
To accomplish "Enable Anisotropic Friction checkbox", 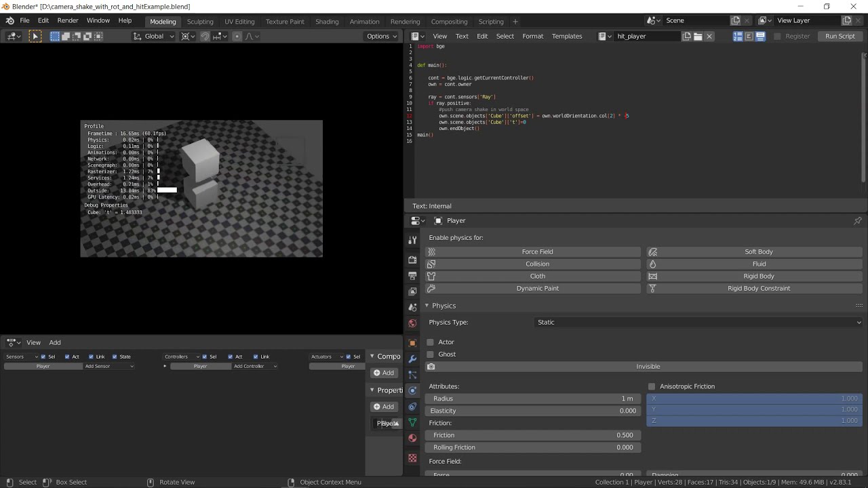I will 652,386.
